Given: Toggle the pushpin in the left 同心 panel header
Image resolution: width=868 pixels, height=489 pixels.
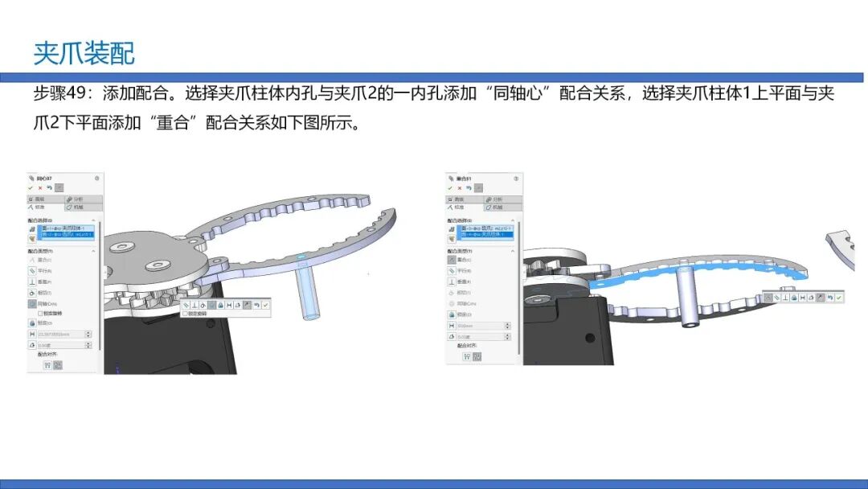Looking at the screenshot, I should [x=59, y=188].
